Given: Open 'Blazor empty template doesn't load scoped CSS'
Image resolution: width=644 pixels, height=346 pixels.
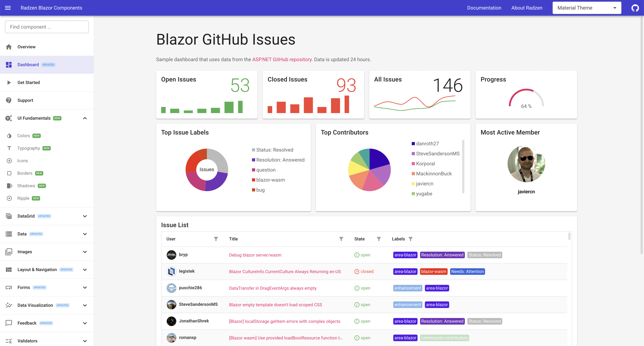Looking at the screenshot, I should click(275, 305).
